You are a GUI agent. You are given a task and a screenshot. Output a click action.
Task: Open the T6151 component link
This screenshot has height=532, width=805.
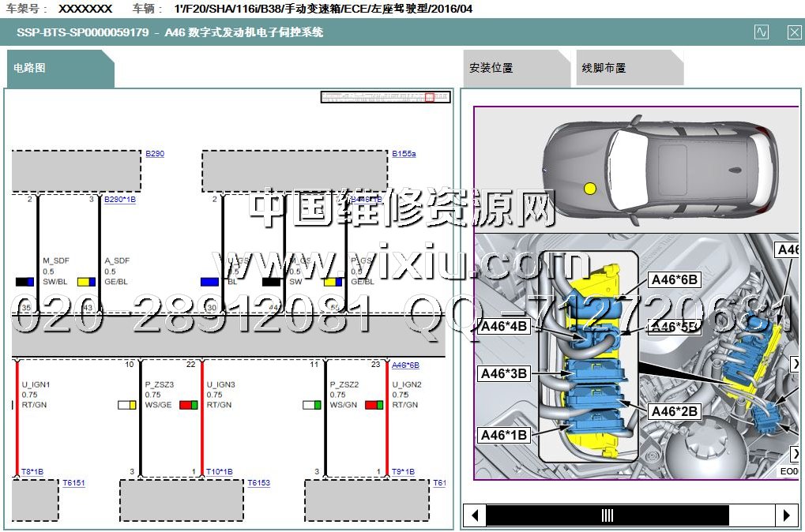73,482
